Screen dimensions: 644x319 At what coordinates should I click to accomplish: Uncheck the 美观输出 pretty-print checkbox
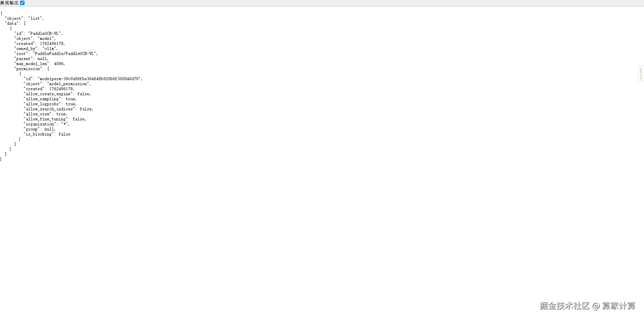[22, 3]
